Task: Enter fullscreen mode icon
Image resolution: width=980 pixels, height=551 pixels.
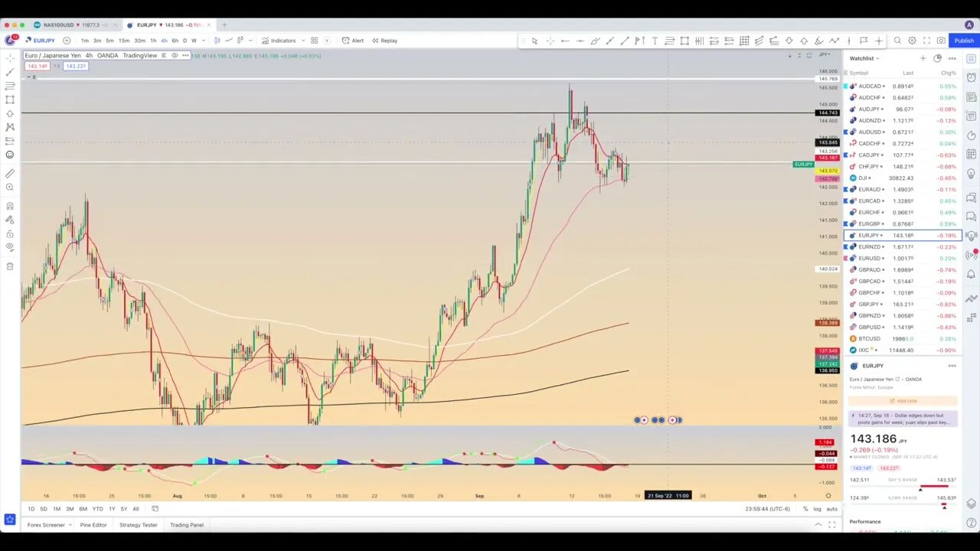Action: pyautogui.click(x=926, y=41)
